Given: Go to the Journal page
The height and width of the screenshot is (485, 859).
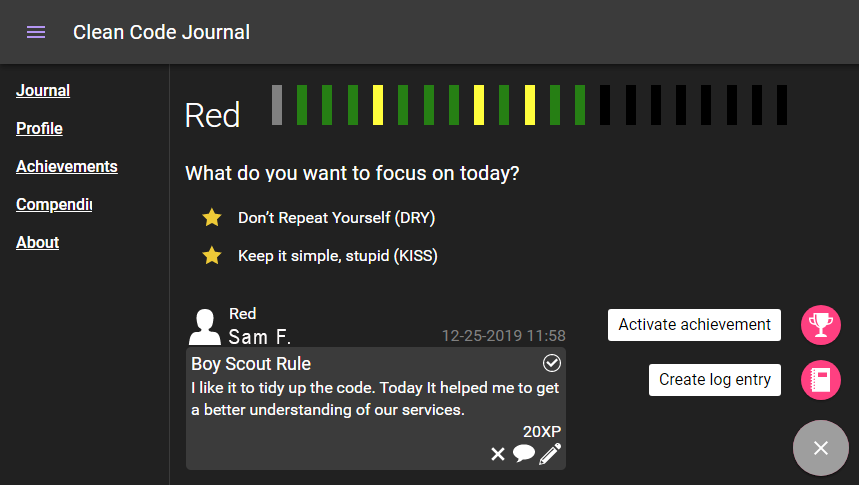Looking at the screenshot, I should click(43, 90).
